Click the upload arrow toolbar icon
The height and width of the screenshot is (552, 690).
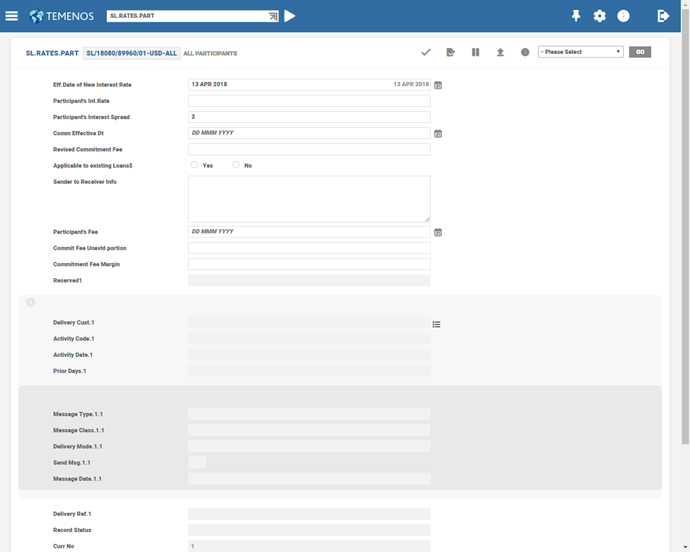click(x=500, y=52)
